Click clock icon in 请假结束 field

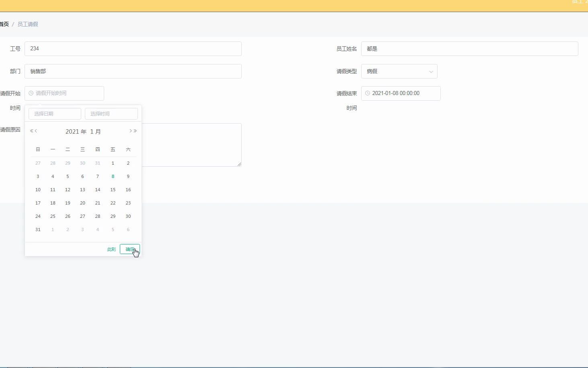click(x=367, y=93)
